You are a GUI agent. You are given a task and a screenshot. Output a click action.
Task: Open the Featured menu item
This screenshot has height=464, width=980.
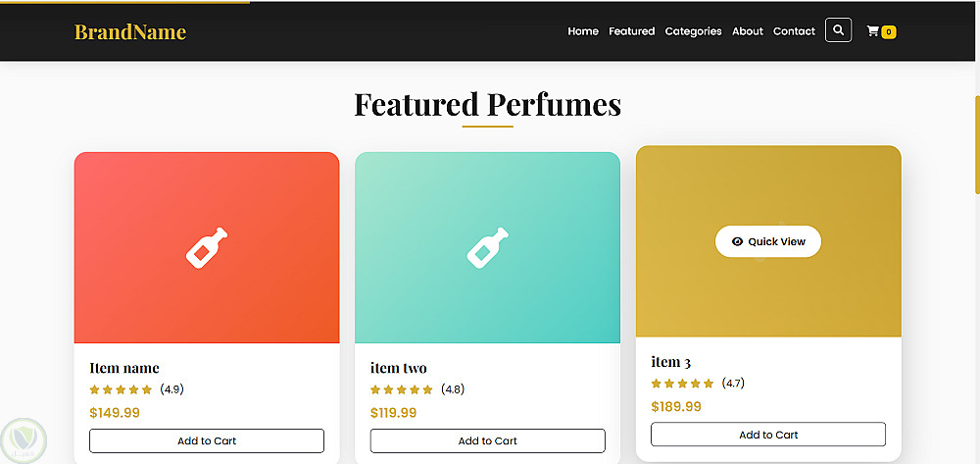coord(631,31)
